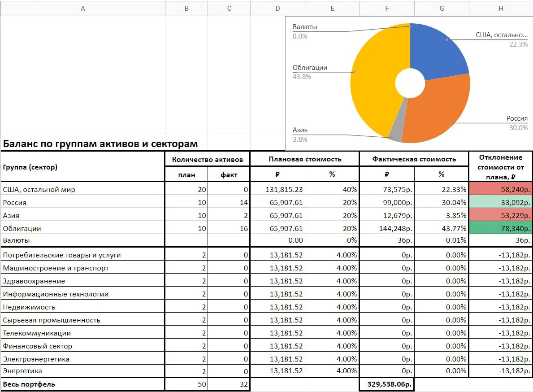The image size is (533, 392).
Task: Click the Россия row label cell
Action: (82, 202)
